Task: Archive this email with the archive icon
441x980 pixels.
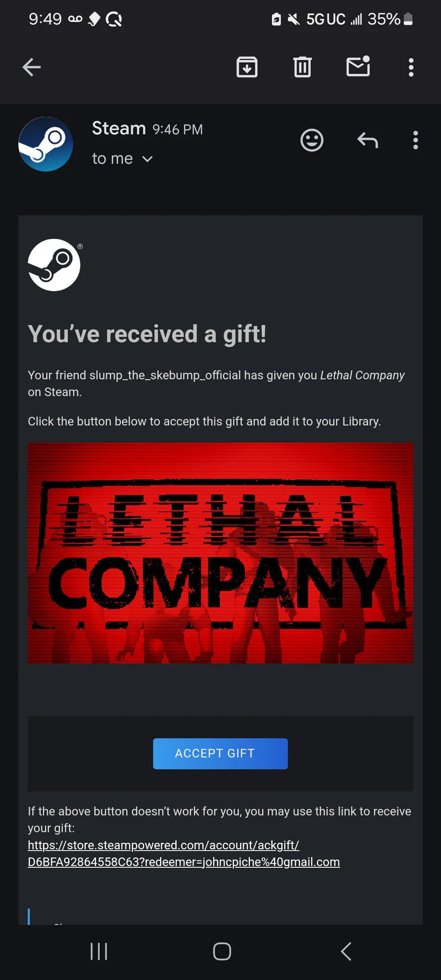Action: pyautogui.click(x=247, y=67)
